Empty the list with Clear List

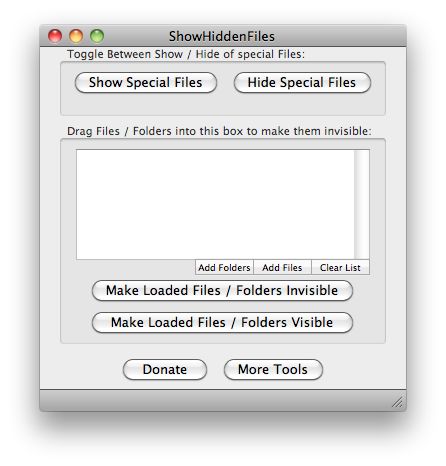tap(340, 267)
